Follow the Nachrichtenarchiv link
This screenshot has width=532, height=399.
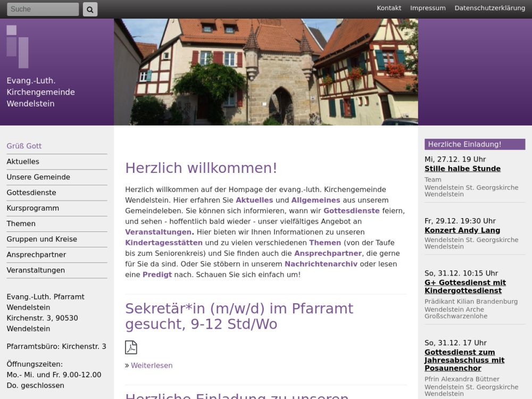[322, 264]
